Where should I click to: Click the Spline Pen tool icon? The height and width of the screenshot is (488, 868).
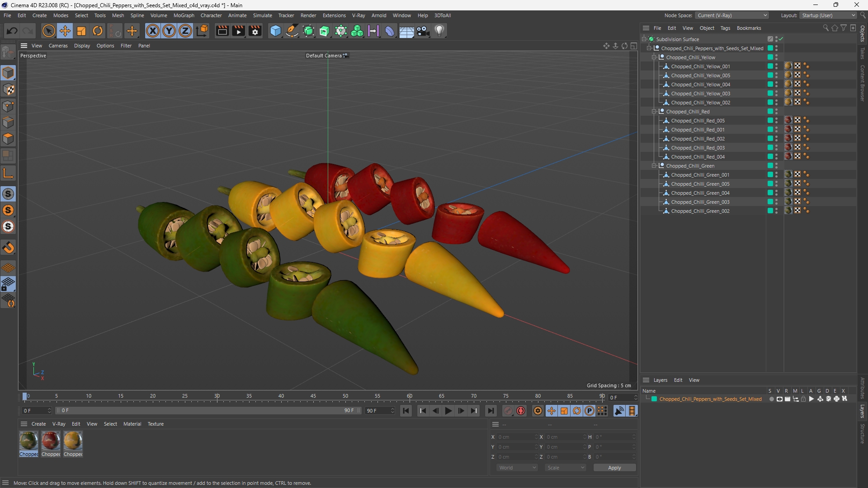[292, 31]
